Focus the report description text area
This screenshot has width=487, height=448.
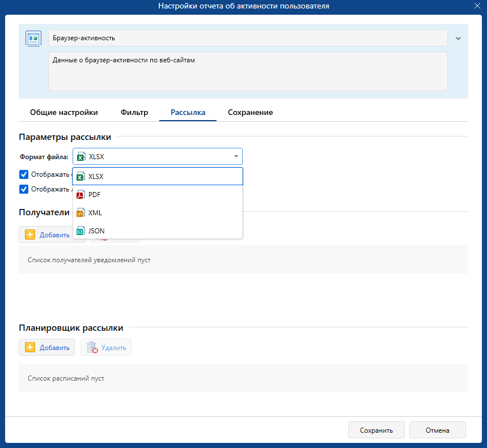coord(248,71)
